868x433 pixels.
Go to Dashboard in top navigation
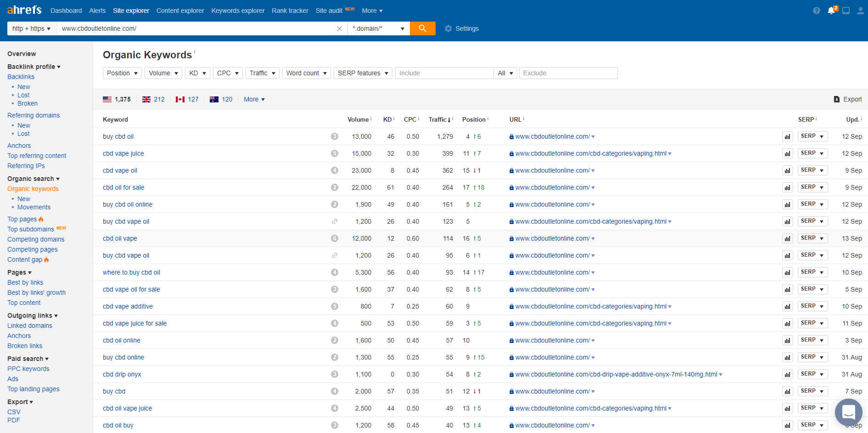(66, 11)
